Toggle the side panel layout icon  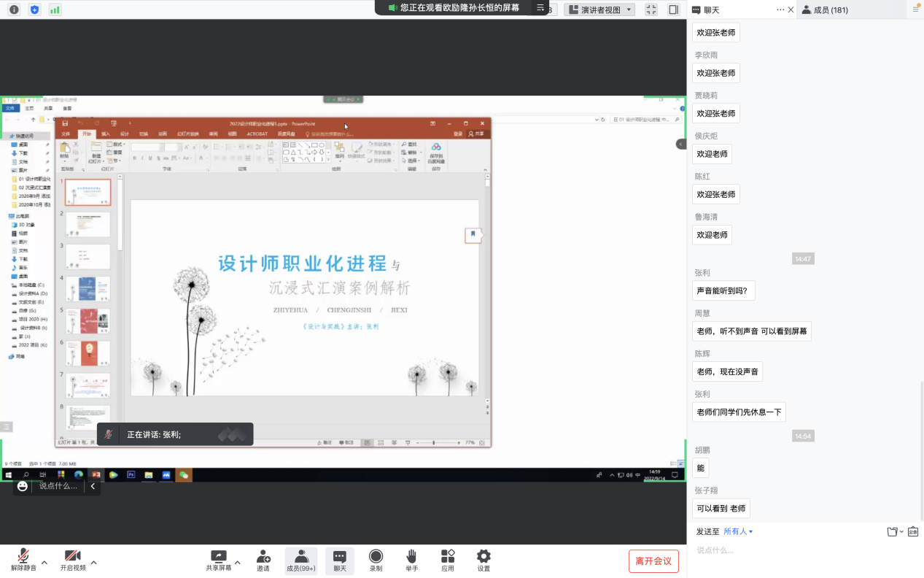[673, 9]
